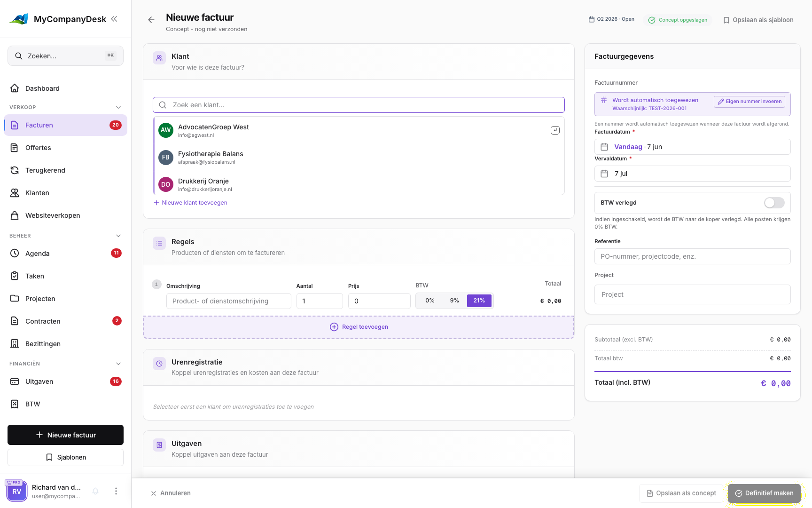Select 21% BTW rate
Image resolution: width=812 pixels, height=508 pixels.
coord(479,301)
